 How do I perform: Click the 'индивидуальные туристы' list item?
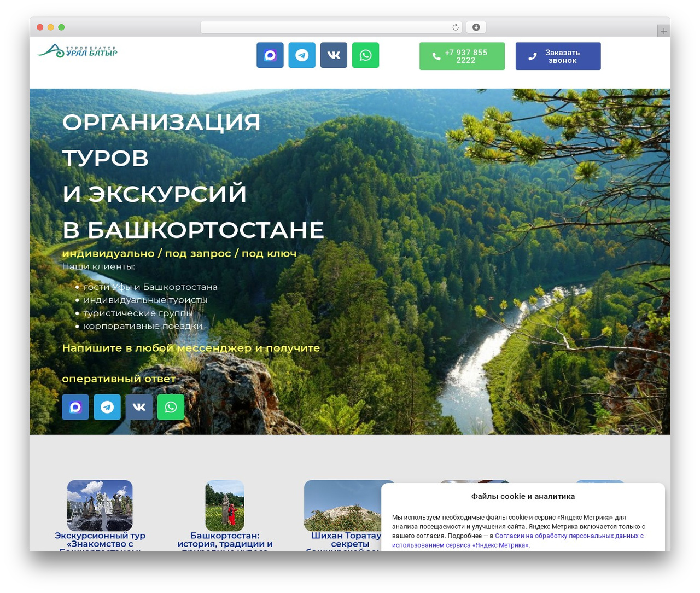point(145,300)
